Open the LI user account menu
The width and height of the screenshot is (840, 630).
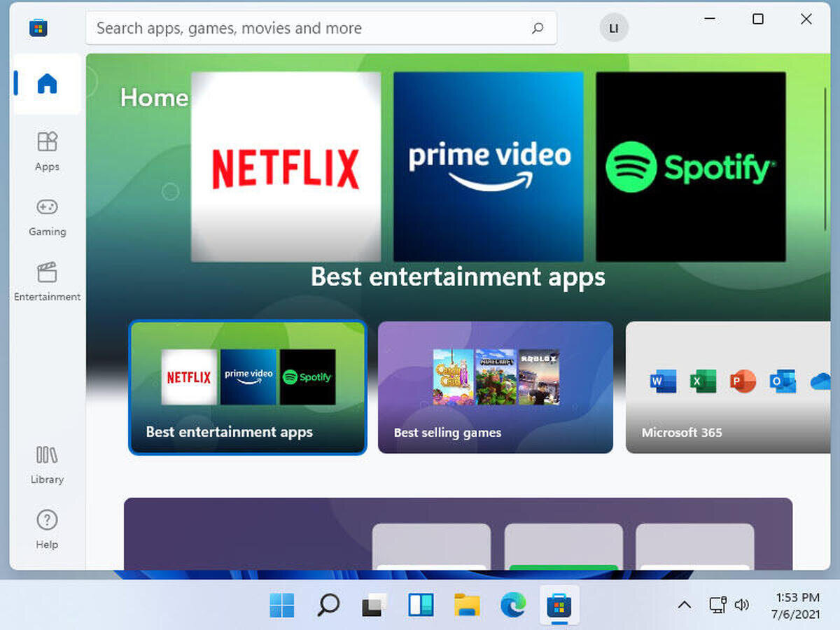coord(614,28)
